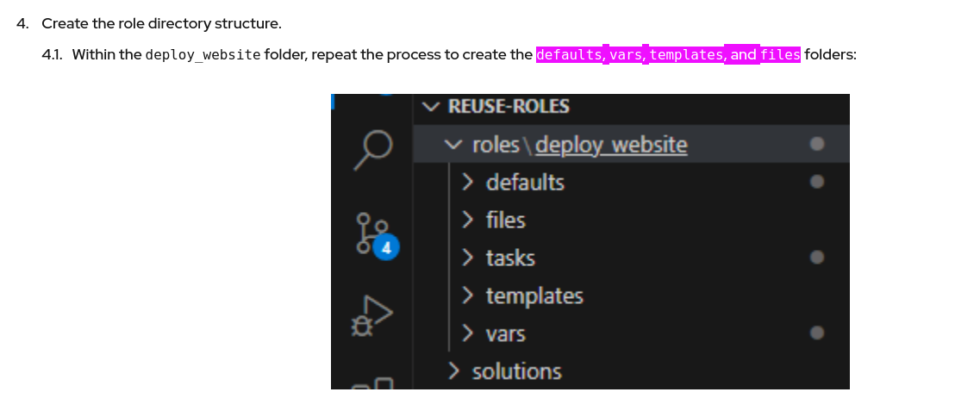The width and height of the screenshot is (980, 417).
Task: Collapse the REUSE-ROLES section chevron
Action: [x=432, y=107]
